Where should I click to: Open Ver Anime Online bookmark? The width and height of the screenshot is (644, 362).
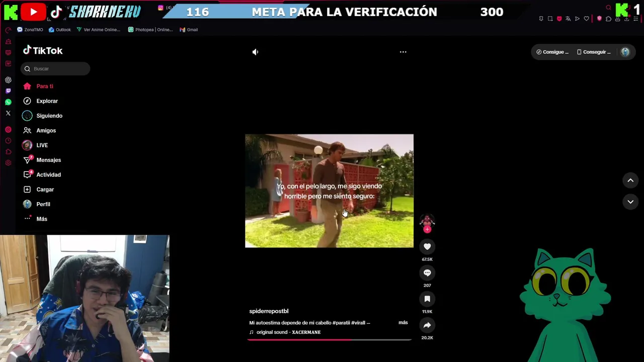pos(99,30)
